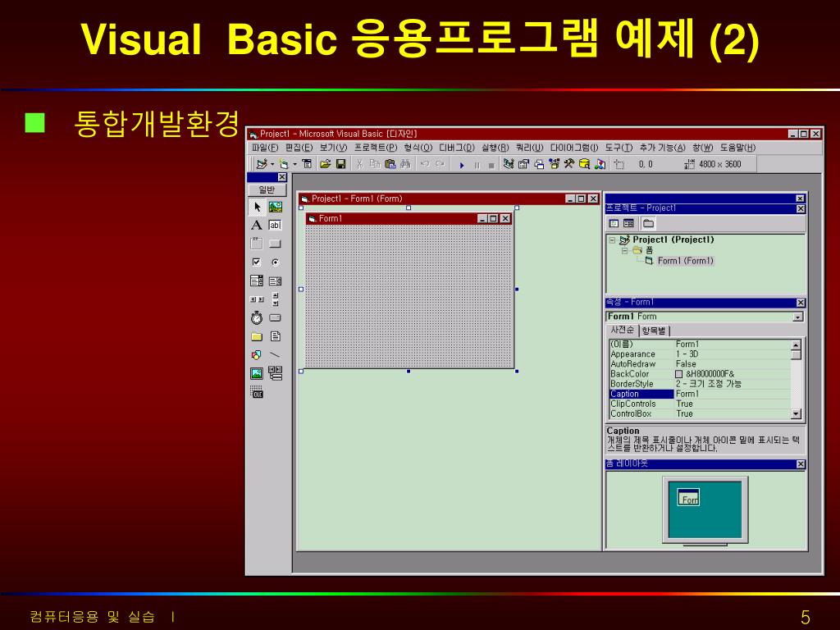Select the Timer control tool

(257, 317)
